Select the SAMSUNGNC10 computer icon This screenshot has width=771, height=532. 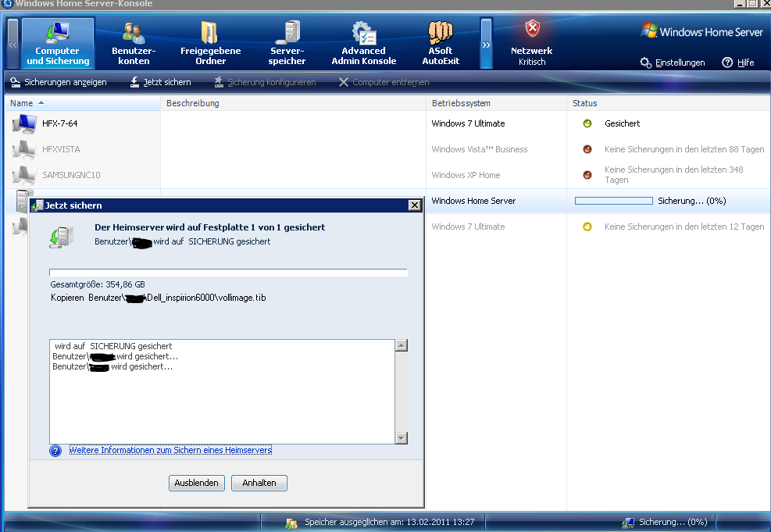pyautogui.click(x=24, y=174)
